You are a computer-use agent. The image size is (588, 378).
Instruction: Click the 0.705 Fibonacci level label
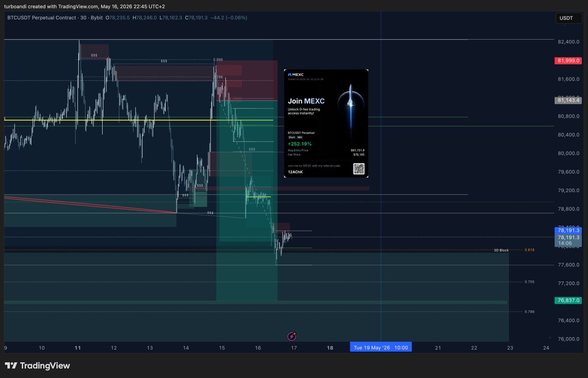(529, 282)
